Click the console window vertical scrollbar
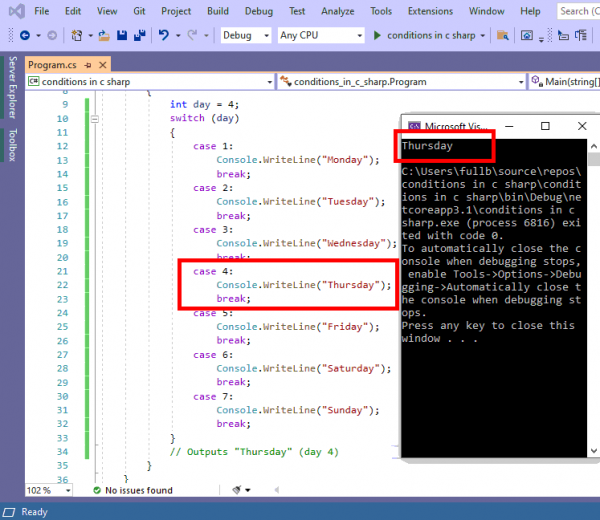 tap(593, 300)
